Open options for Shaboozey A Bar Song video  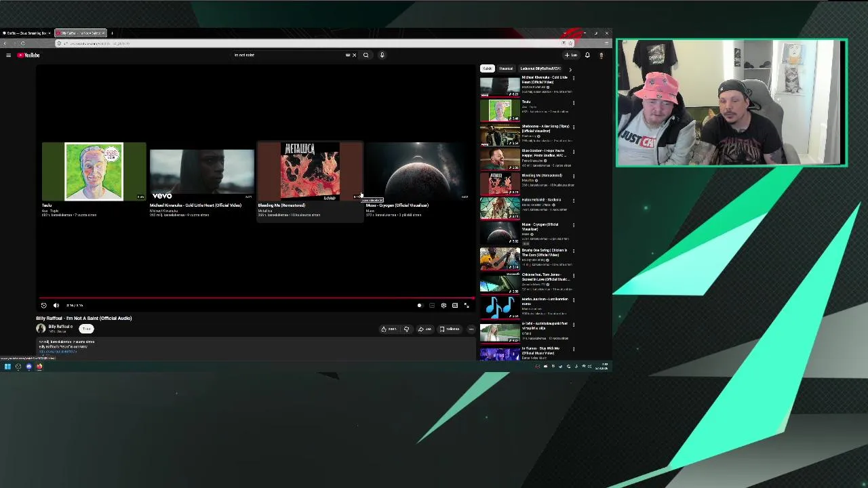574,127
